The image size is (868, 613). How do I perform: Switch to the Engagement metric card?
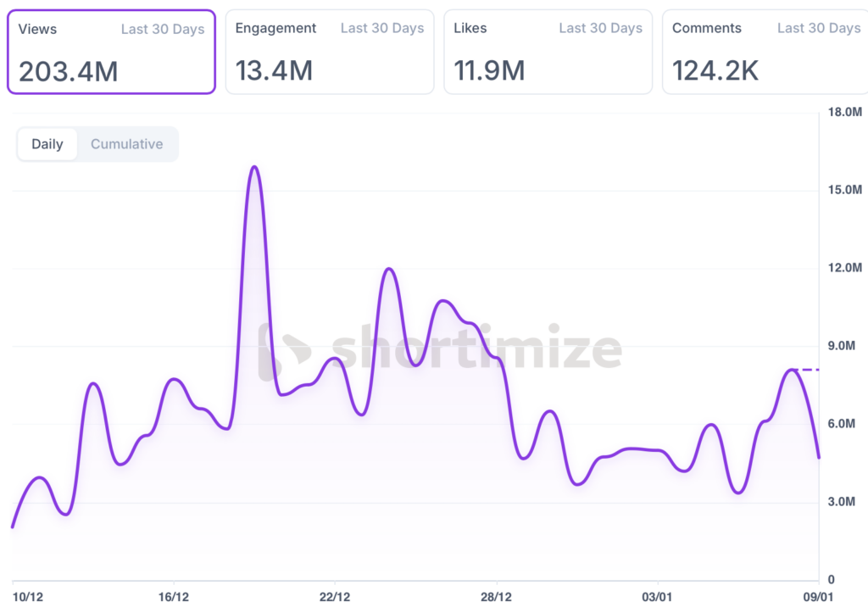[329, 52]
